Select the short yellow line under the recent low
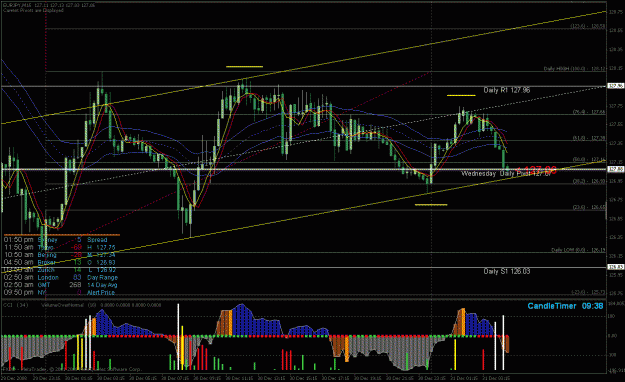The height and width of the screenshot is (382, 625). coord(431,205)
